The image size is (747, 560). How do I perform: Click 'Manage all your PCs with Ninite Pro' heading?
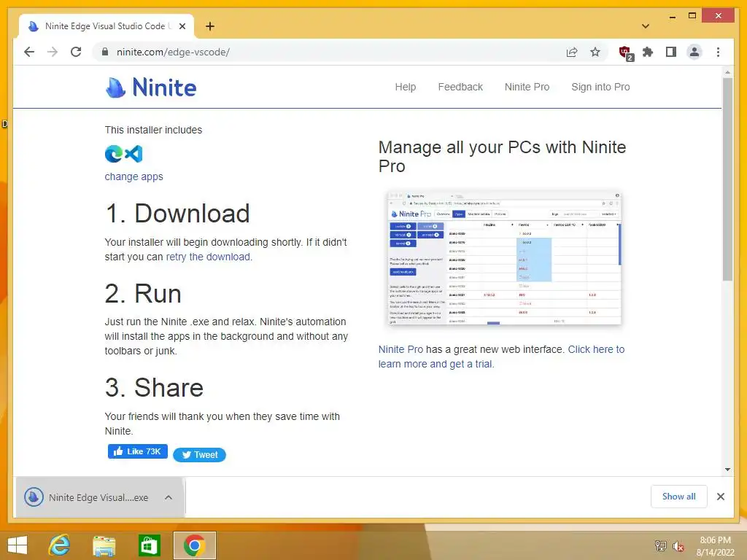[502, 157]
